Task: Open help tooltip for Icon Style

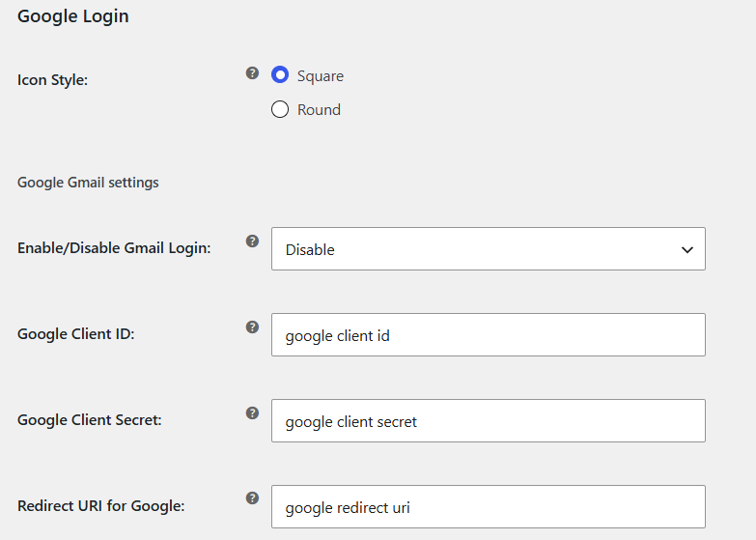Action: [x=252, y=73]
